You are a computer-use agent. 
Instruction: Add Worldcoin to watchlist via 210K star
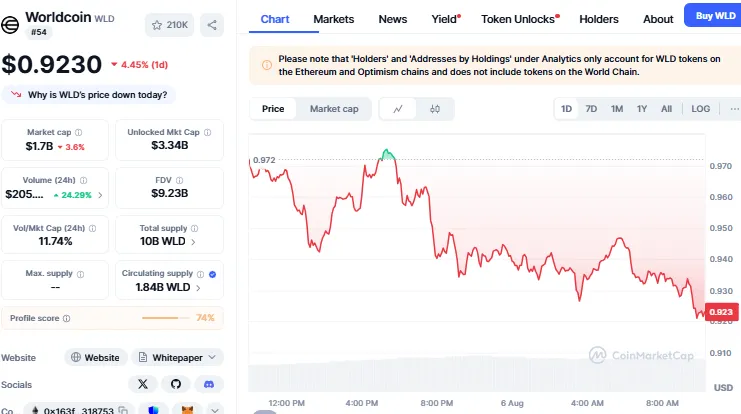(169, 24)
